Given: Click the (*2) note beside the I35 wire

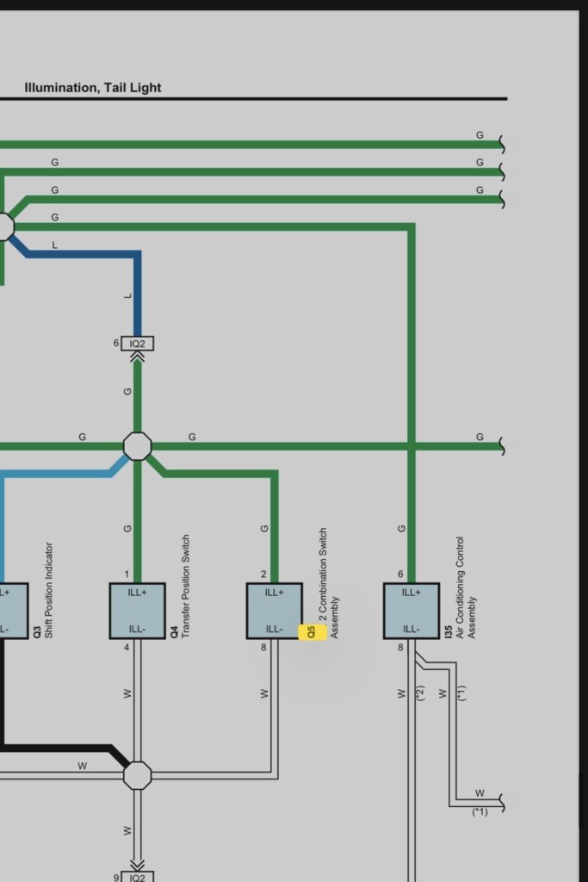Looking at the screenshot, I should coord(420,693).
